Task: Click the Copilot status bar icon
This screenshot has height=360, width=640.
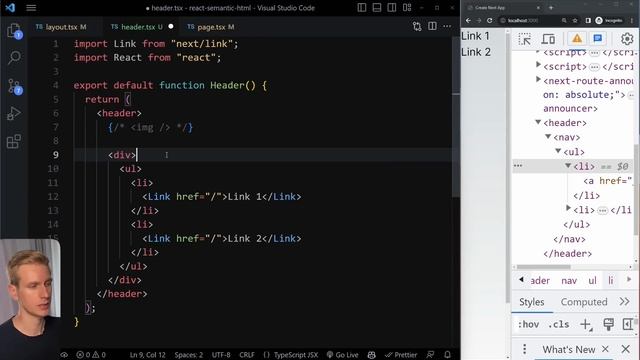Action: coord(371,355)
